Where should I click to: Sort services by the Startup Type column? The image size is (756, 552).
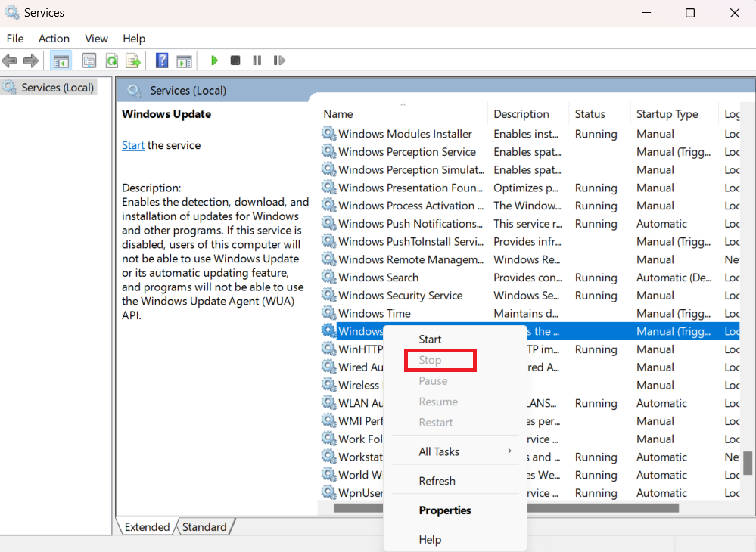point(667,114)
